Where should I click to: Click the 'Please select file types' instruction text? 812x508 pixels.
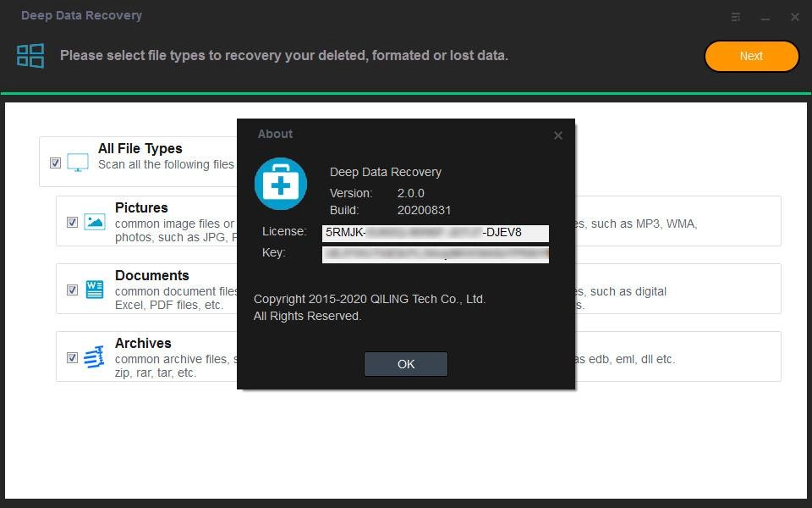tap(284, 56)
